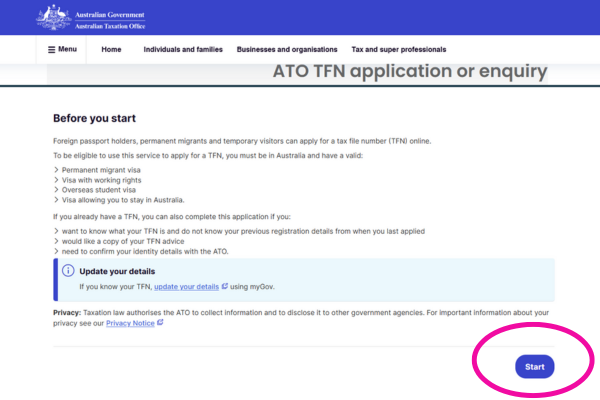Click the 'Australian Taxation Office' header text
The height and width of the screenshot is (400, 600).
[110, 25]
